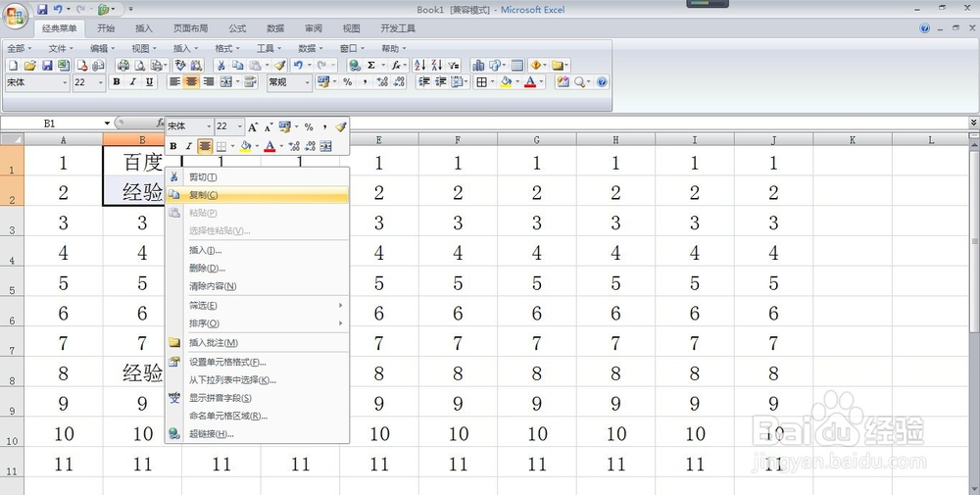Select 设置单元格格式(F)... from context menu

[x=257, y=362]
